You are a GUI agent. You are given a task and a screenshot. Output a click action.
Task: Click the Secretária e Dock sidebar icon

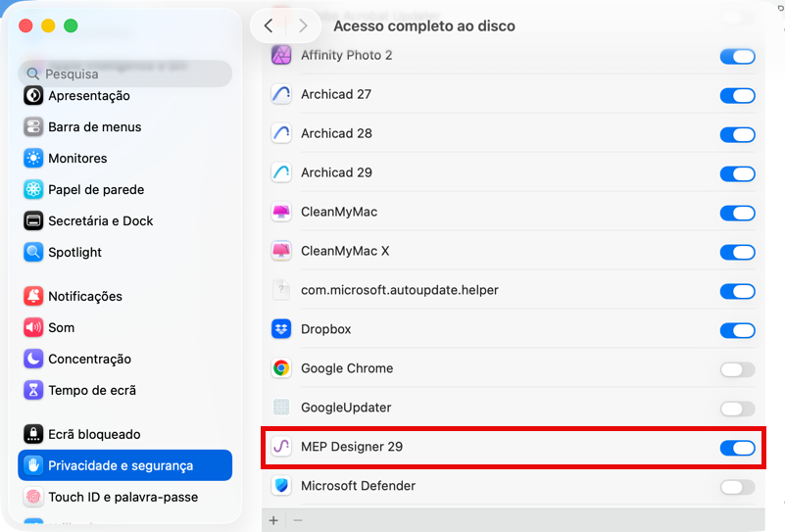33,220
